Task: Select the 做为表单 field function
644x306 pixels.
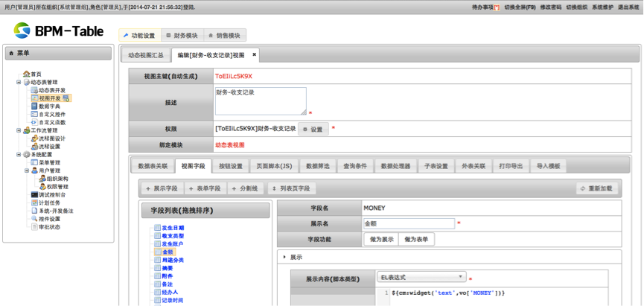Action: click(x=416, y=240)
